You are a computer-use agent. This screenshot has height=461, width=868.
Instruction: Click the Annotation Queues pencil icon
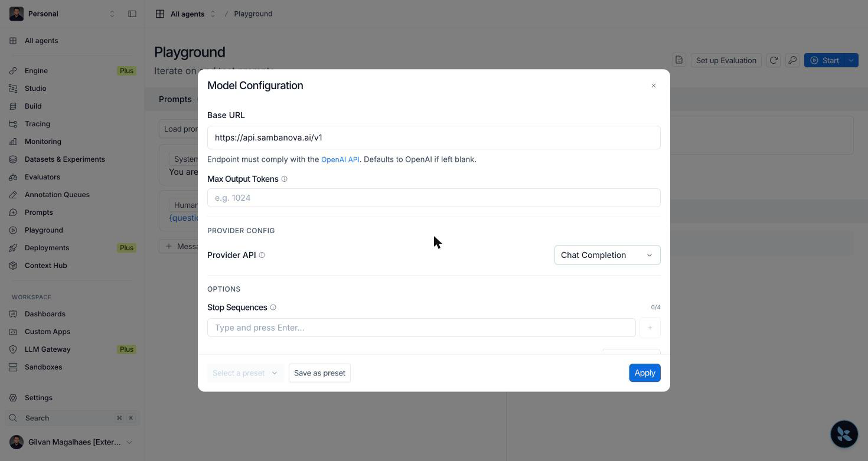pos(13,195)
